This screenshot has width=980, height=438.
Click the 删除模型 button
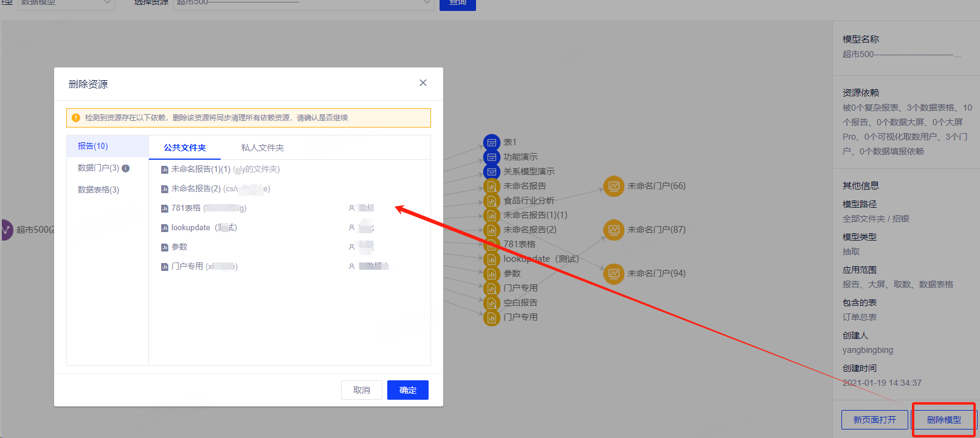(x=944, y=420)
